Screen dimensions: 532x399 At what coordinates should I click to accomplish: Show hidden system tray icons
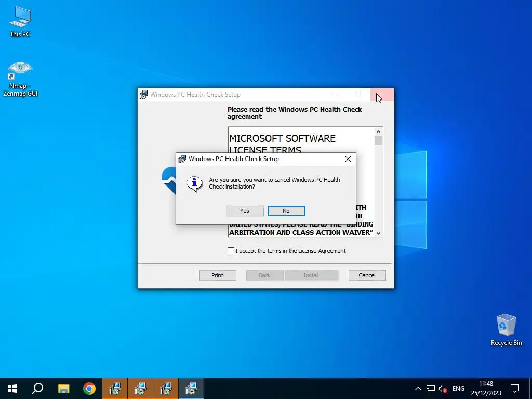(x=418, y=389)
